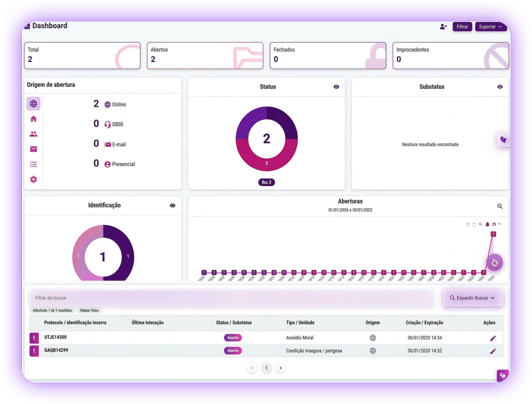The width and height of the screenshot is (532, 404).
Task: Go to next page arrow
Action: pos(281,368)
